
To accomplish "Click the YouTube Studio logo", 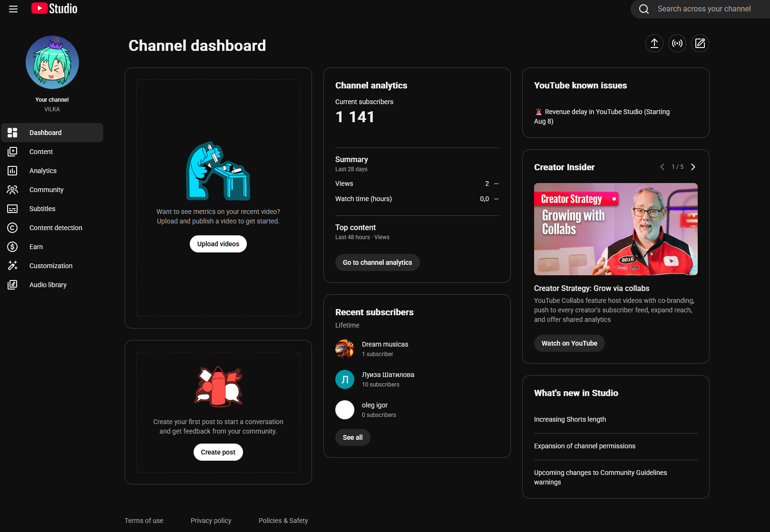I will (54, 9).
